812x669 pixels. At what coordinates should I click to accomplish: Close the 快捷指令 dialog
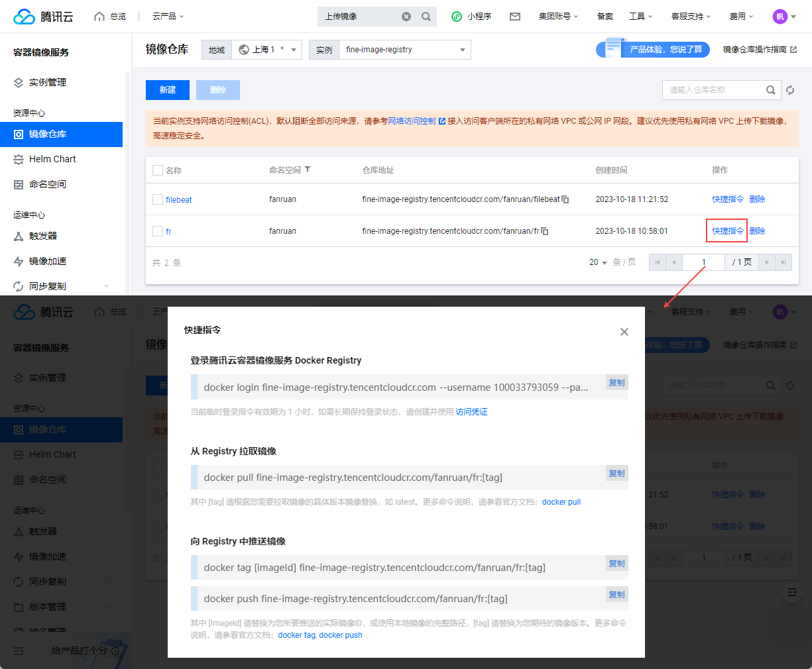point(624,332)
